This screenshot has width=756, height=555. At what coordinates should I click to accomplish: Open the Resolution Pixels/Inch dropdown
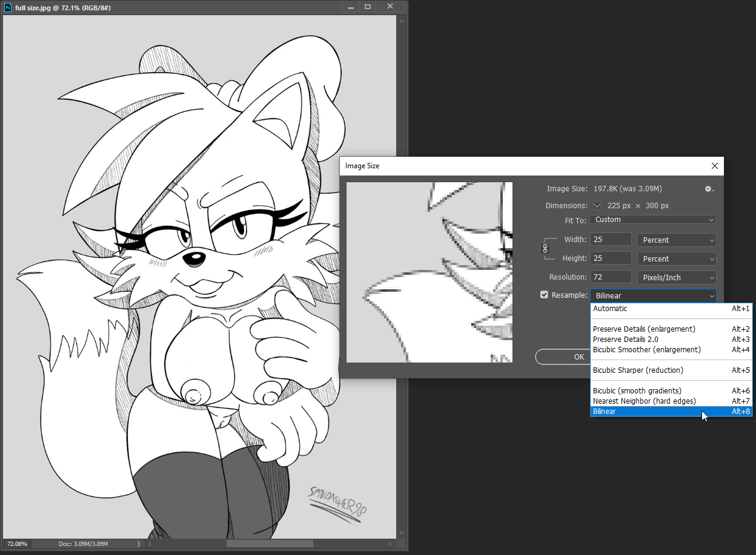[677, 277]
